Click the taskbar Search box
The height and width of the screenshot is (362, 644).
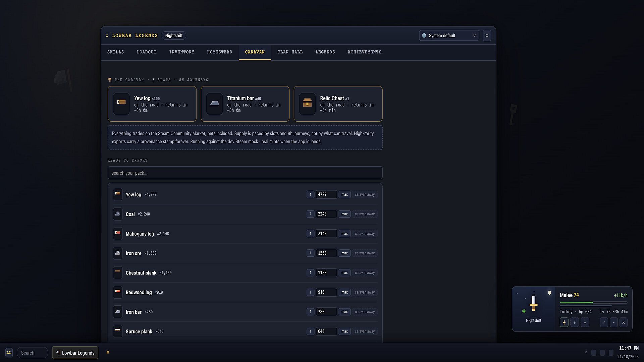(32, 353)
